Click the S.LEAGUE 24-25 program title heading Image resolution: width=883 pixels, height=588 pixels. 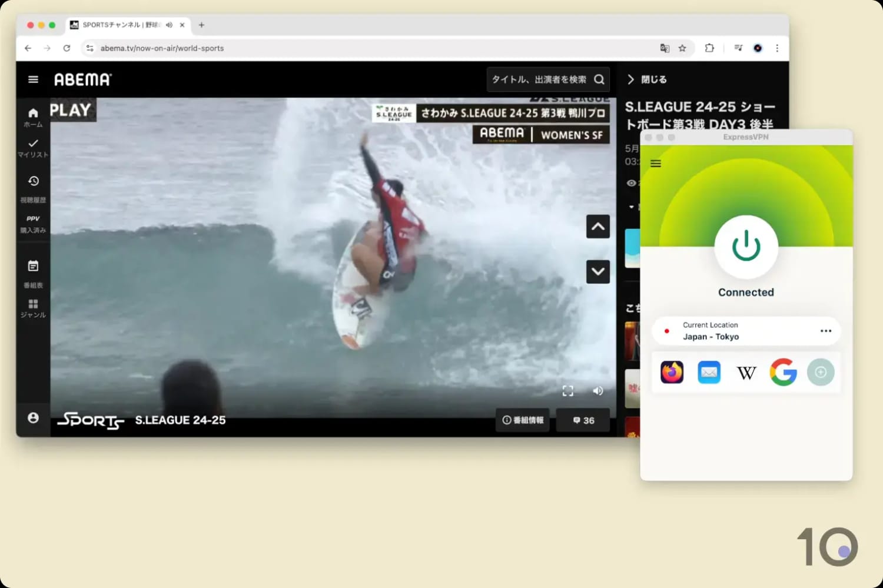click(x=700, y=115)
